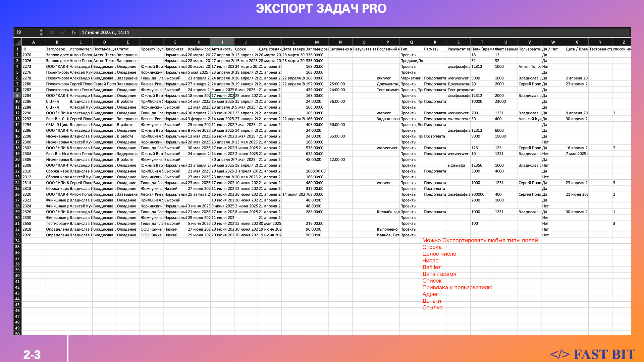Open Insert Function via fx icon
The height and width of the screenshot is (362, 644).
[73, 33]
